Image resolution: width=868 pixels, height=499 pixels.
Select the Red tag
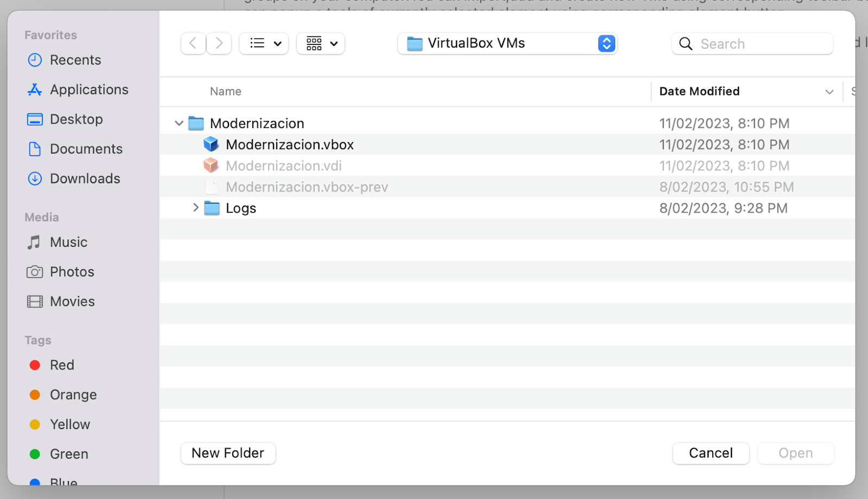(x=62, y=366)
